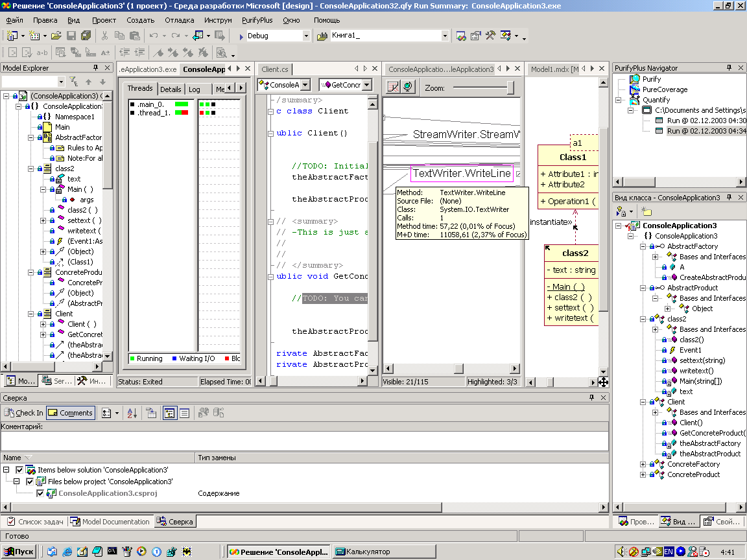The width and height of the screenshot is (747, 560).
Task: Open the Книга1_ find combo dropdown
Action: 444,36
